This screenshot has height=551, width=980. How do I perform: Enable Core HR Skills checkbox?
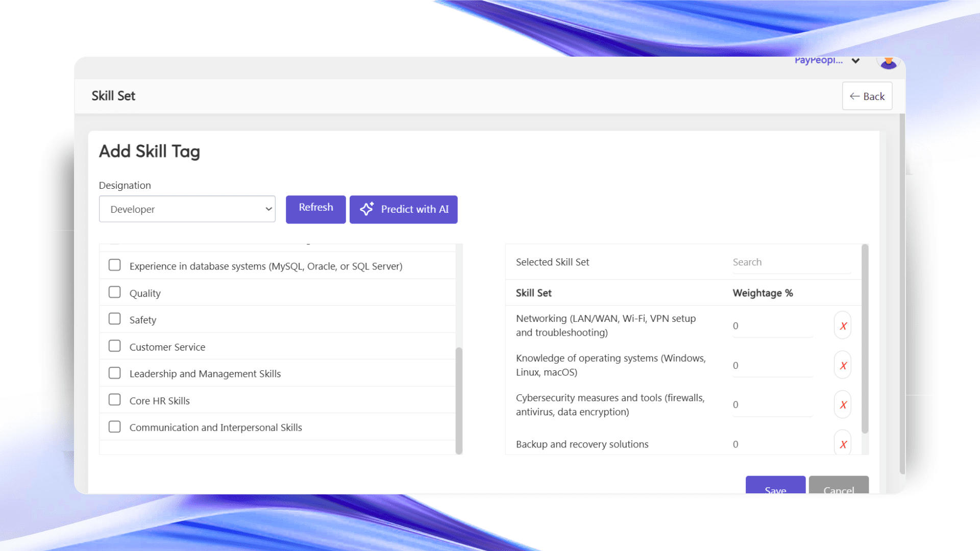115,400
